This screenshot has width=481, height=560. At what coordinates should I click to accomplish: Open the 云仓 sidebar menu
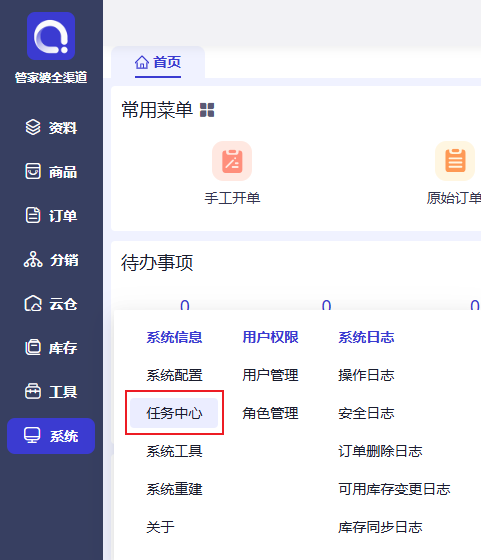click(51, 304)
